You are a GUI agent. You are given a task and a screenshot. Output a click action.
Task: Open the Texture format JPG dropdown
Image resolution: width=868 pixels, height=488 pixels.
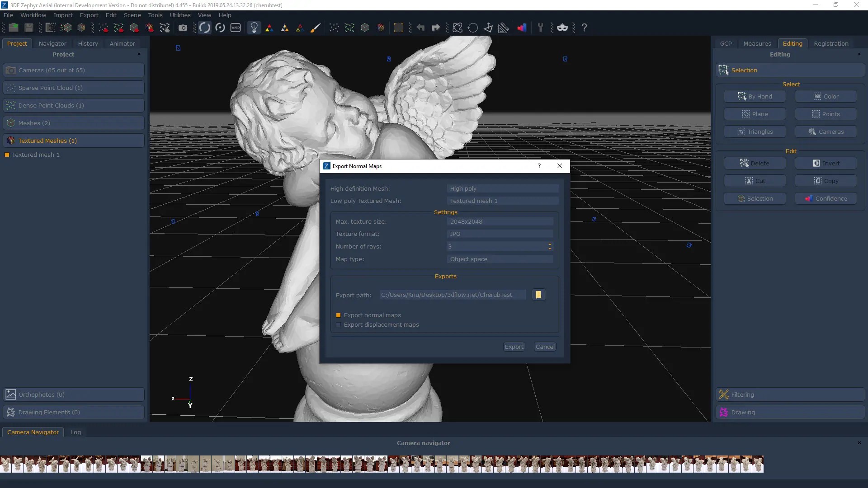[x=500, y=234]
